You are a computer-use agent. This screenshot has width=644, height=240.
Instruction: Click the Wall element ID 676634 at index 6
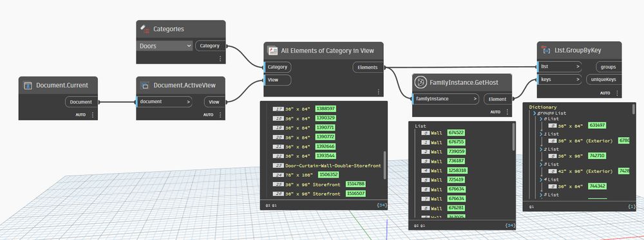click(x=456, y=189)
